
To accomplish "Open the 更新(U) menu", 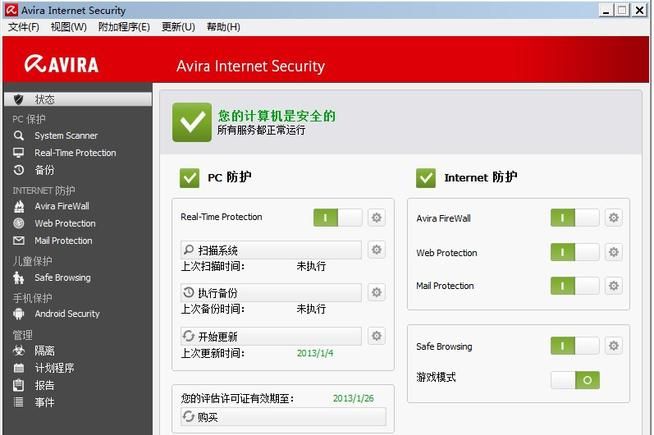I will [x=179, y=27].
